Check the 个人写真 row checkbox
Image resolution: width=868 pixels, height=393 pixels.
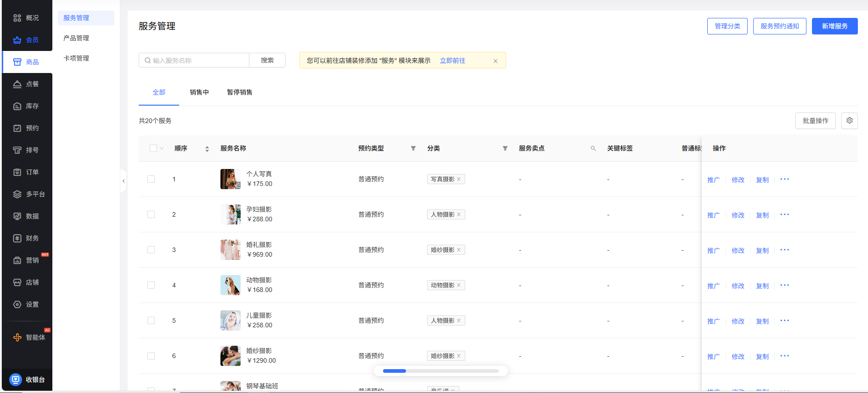tap(151, 179)
